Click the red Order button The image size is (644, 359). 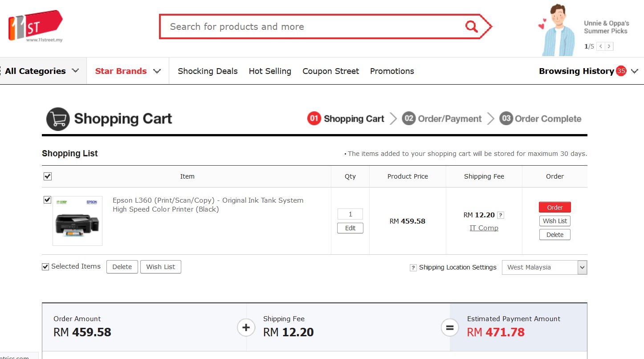tap(554, 208)
